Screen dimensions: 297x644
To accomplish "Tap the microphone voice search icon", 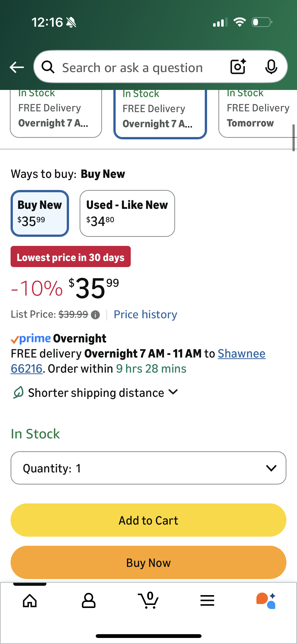I will coord(271,67).
